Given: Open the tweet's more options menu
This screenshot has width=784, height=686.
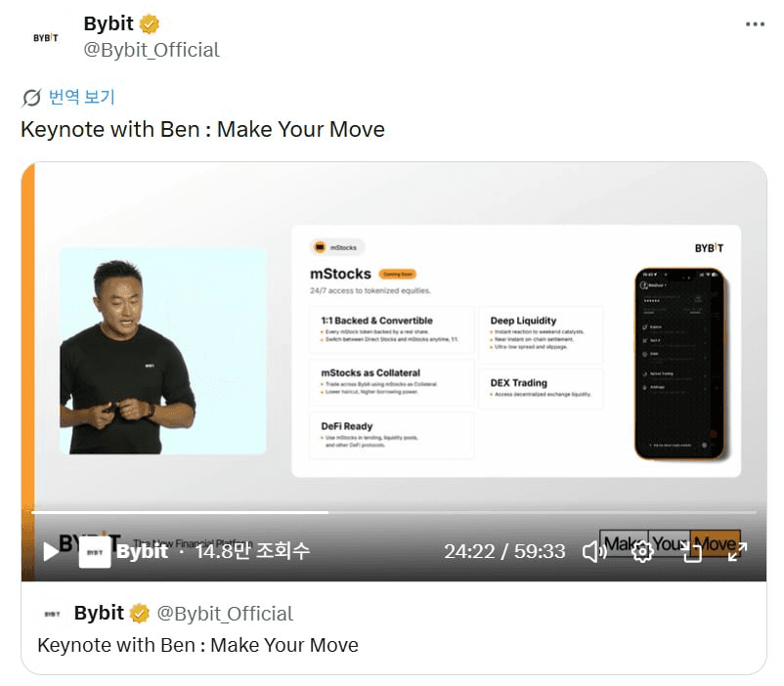Looking at the screenshot, I should (755, 24).
